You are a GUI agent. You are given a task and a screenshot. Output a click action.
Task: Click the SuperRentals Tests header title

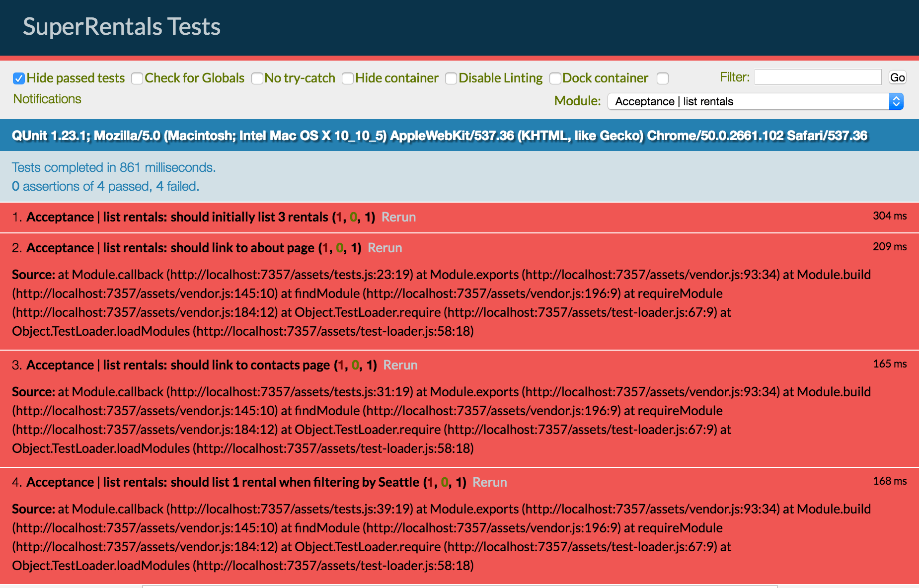[x=122, y=27]
